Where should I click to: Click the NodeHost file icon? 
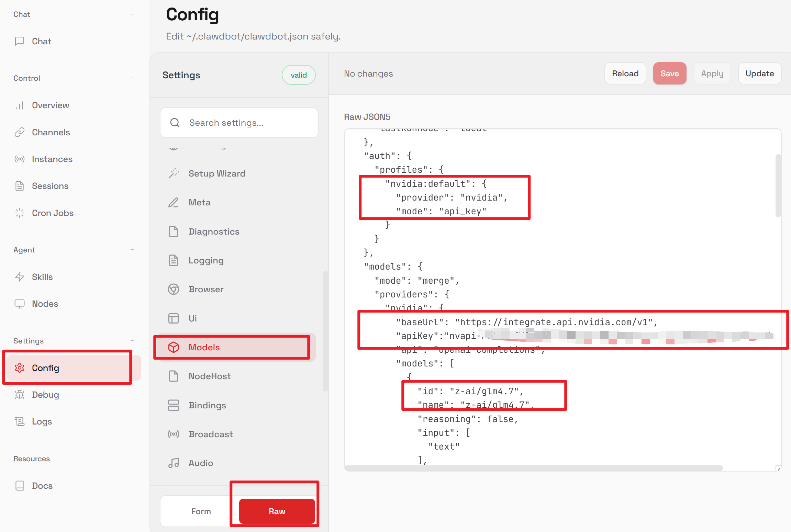point(174,376)
